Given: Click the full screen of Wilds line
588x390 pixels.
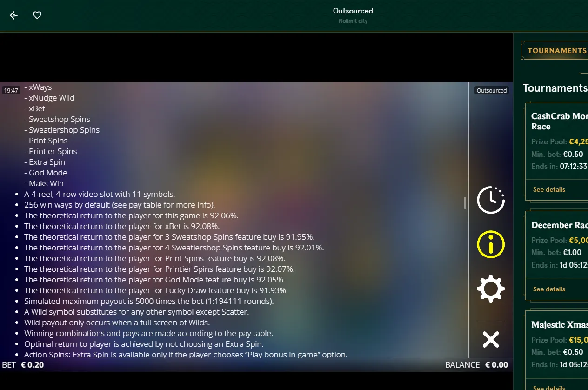Looking at the screenshot, I should 117,323.
